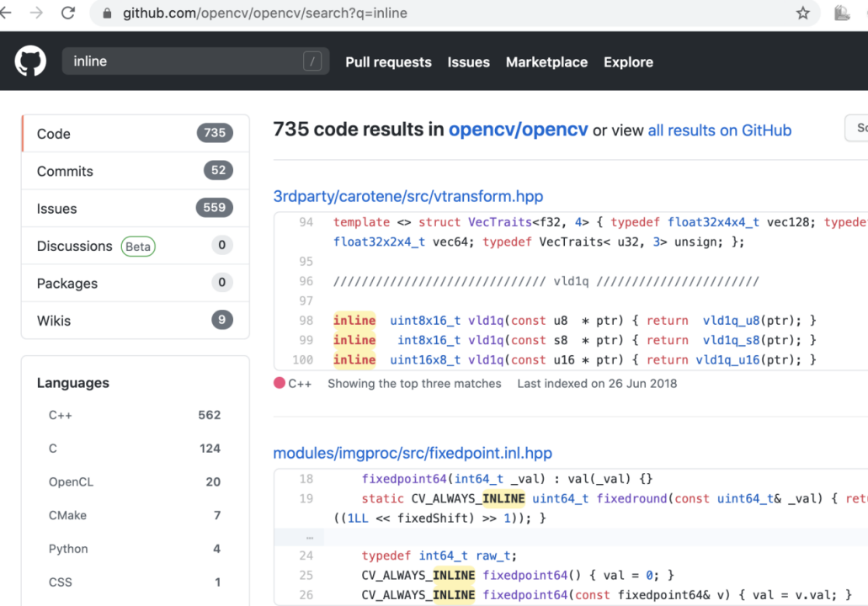Click the Beta label beside Discussions
The image size is (868, 606).
point(138,247)
